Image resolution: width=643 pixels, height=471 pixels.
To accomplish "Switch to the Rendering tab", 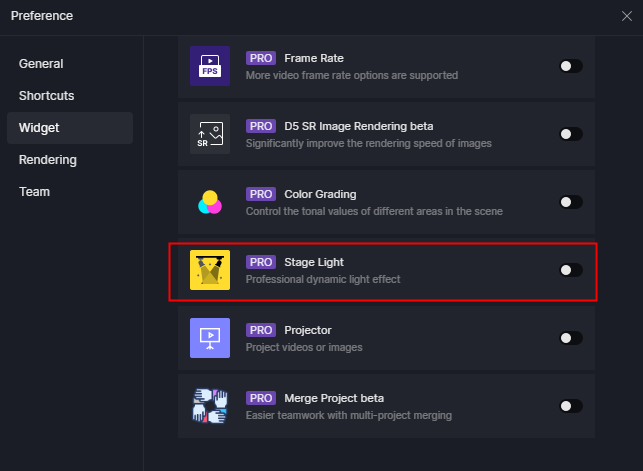I will pyautogui.click(x=47, y=160).
